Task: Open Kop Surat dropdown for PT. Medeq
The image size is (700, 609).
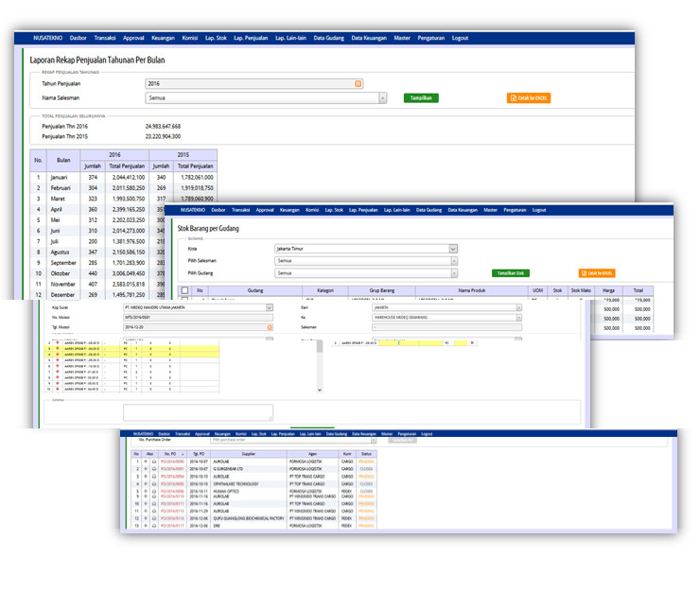Action: (269, 307)
